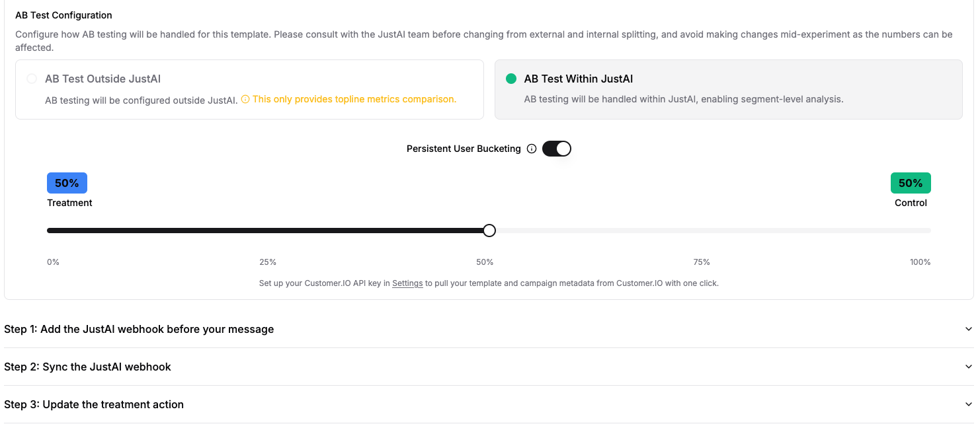This screenshot has width=980, height=430.
Task: Click the chevron next to Step 3
Action: 968,404
